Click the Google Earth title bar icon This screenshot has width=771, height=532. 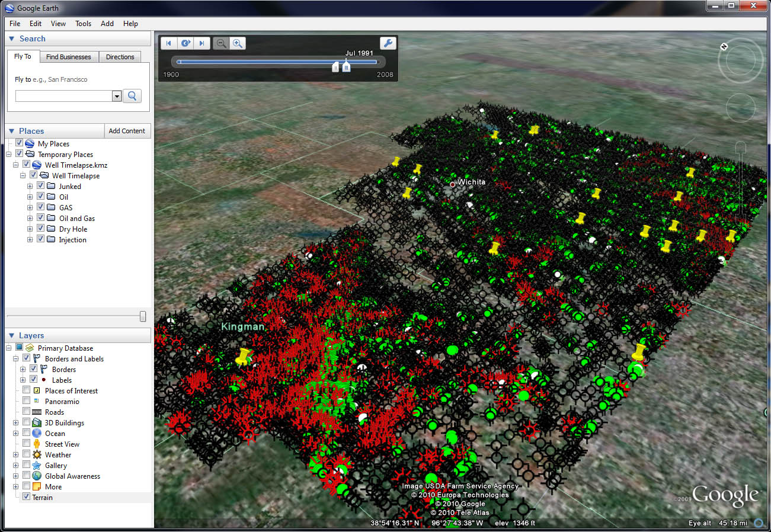tap(9, 8)
